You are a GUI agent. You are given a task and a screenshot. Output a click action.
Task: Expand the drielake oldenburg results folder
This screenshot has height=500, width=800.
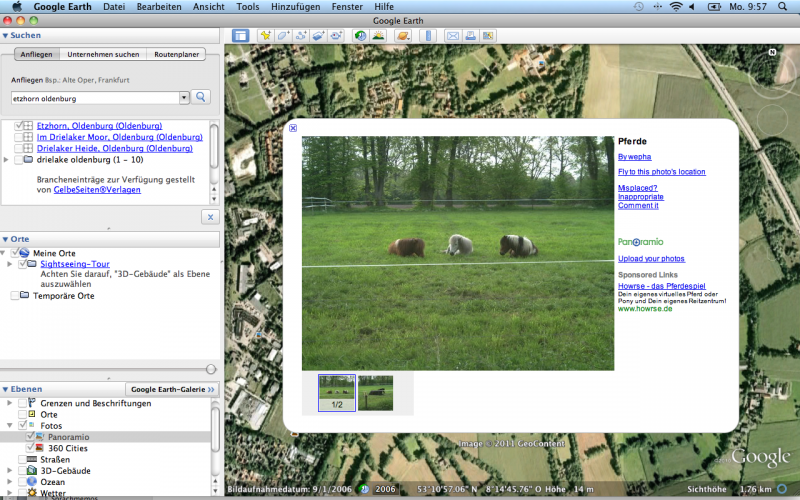(x=8, y=159)
